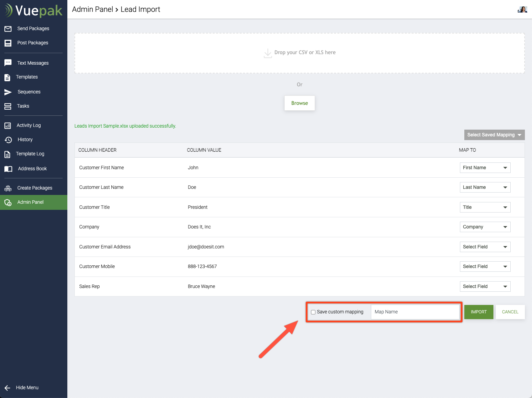Click the Activity Log chart icon
This screenshot has height=398, width=532.
pos(8,126)
